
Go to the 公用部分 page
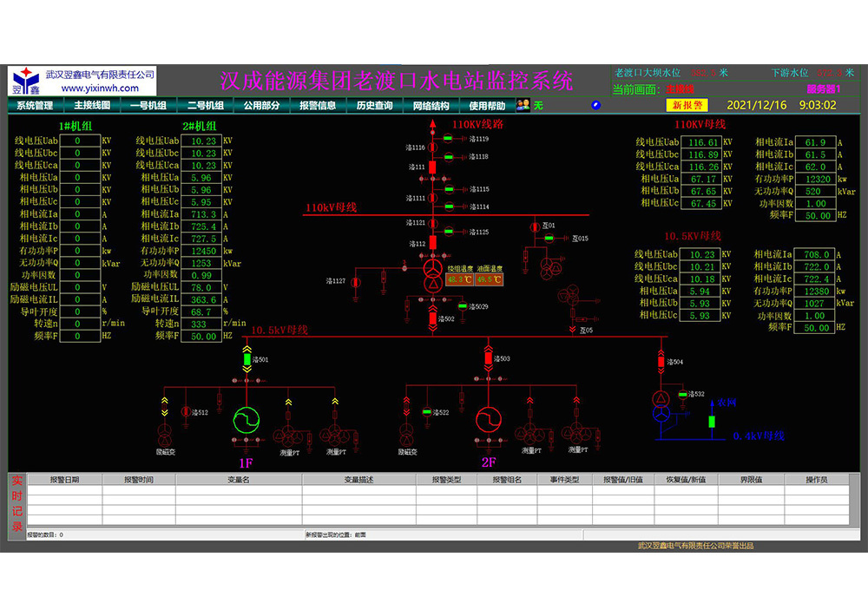click(x=262, y=105)
